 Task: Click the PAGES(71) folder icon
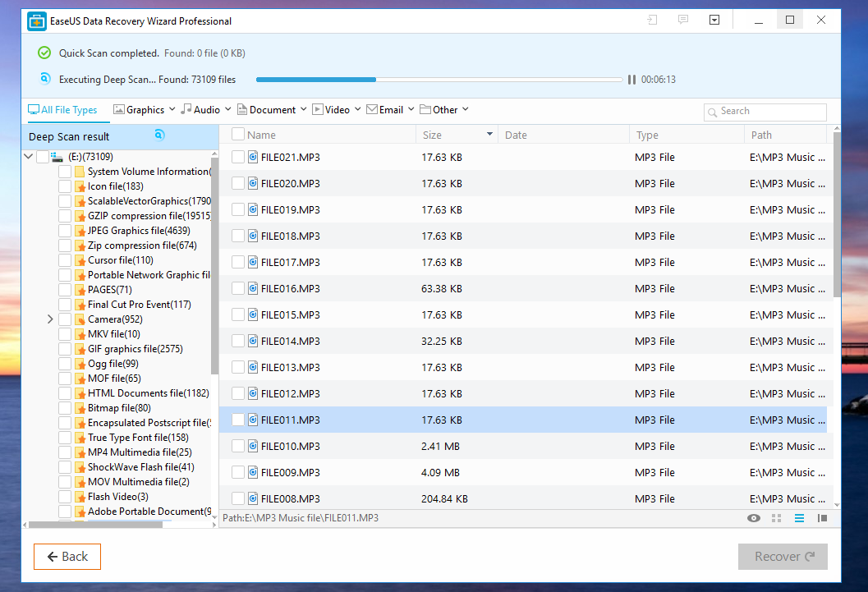pyautogui.click(x=80, y=290)
